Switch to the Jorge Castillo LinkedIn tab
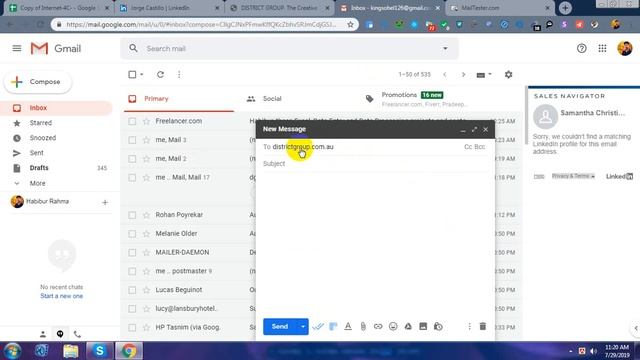 169,8
